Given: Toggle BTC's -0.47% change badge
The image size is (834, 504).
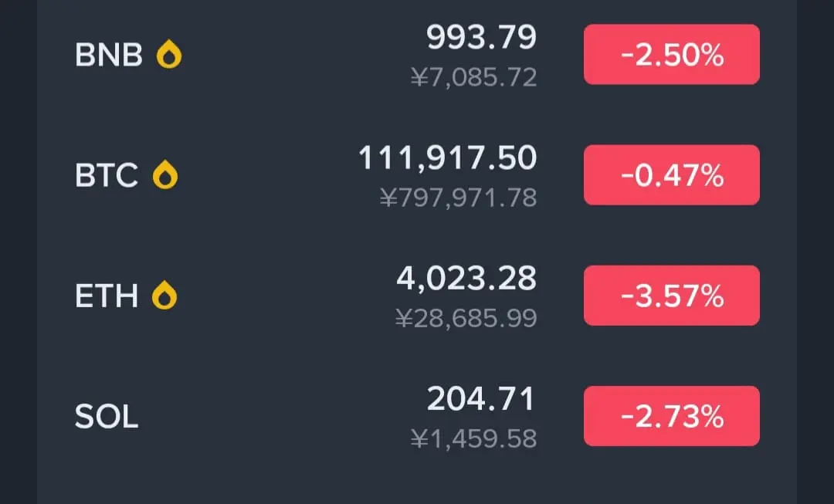Looking at the screenshot, I should (x=671, y=175).
